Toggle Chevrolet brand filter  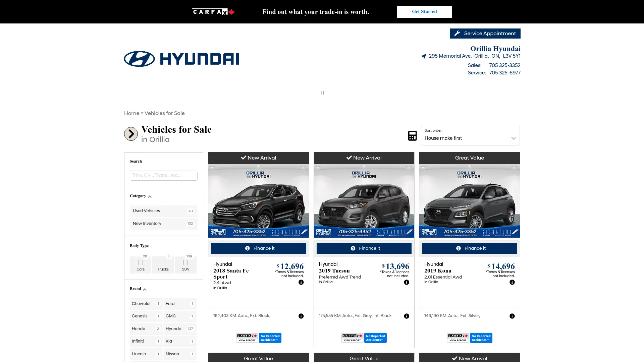click(146, 304)
